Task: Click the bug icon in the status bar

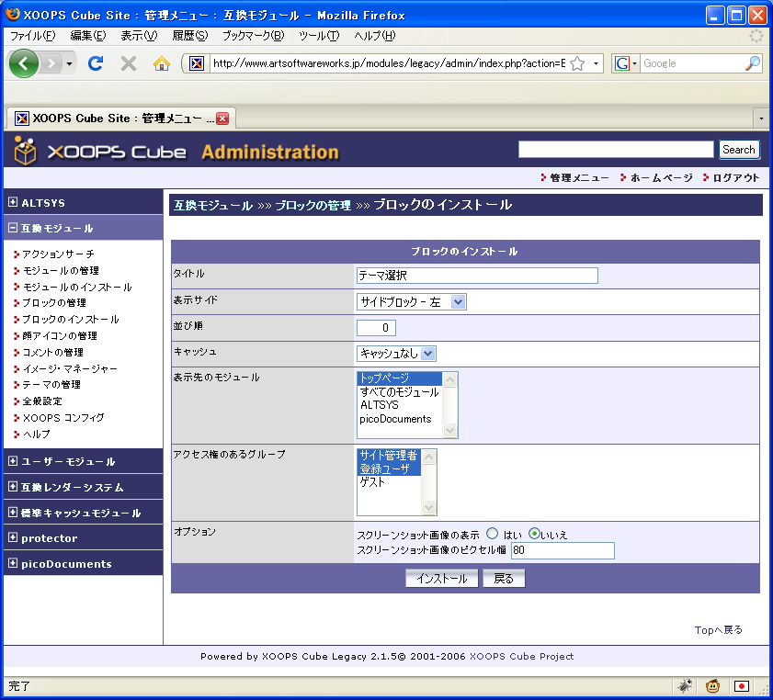Action: tap(686, 685)
